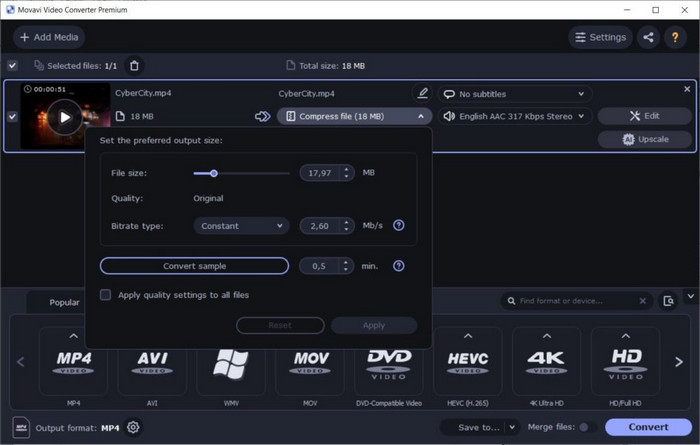Toggle the Merge files switch
Viewport: 700px width, 445px height.
tap(587, 427)
